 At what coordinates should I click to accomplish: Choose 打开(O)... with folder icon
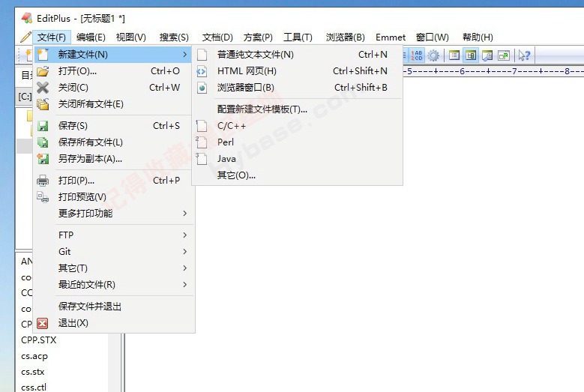[x=113, y=71]
